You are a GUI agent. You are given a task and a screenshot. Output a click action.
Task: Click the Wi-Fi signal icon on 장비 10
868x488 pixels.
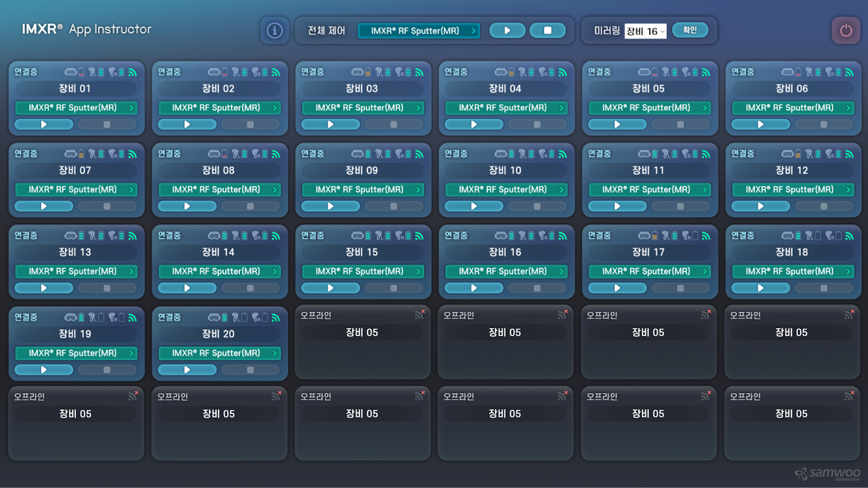pos(563,154)
